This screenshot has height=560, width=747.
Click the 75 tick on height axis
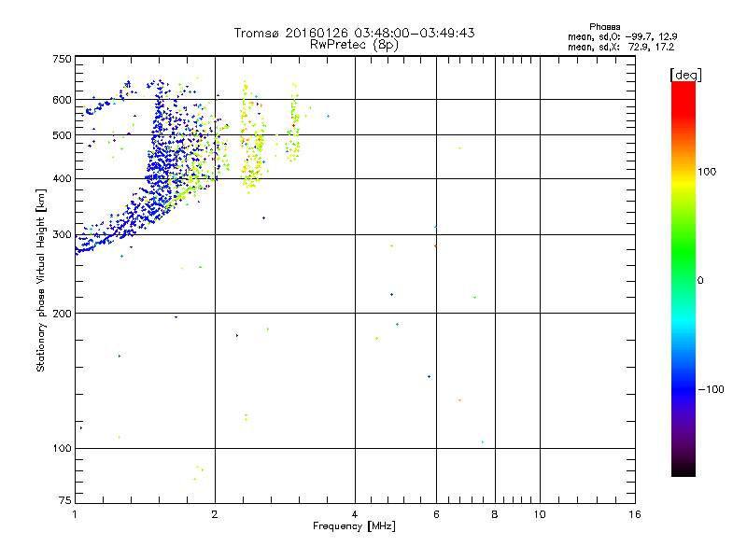tap(65, 500)
